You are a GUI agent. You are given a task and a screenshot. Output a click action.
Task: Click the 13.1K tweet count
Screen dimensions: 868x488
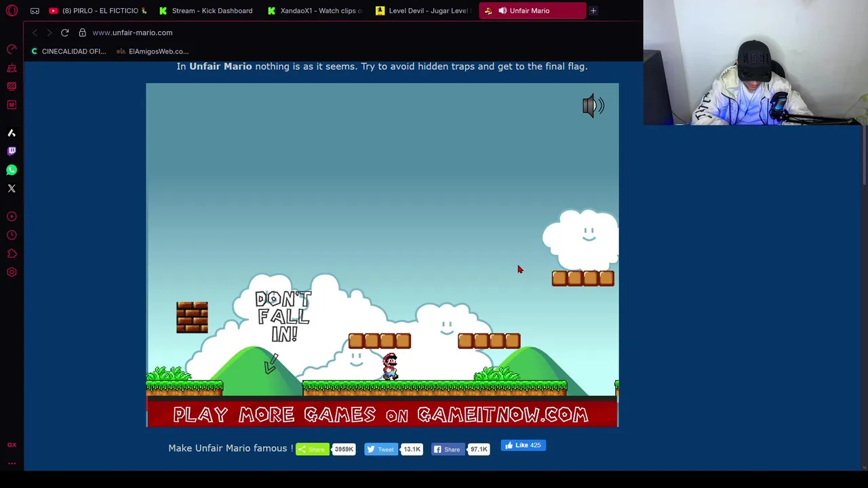tap(412, 449)
